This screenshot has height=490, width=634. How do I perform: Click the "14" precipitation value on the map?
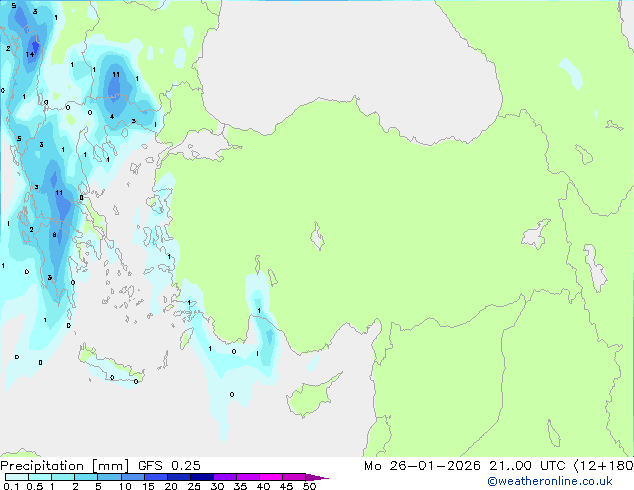coord(30,55)
